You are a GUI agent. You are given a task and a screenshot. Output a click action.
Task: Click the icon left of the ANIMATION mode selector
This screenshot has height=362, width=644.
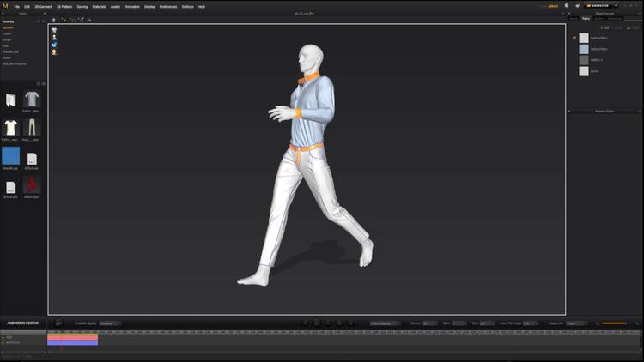click(578, 6)
